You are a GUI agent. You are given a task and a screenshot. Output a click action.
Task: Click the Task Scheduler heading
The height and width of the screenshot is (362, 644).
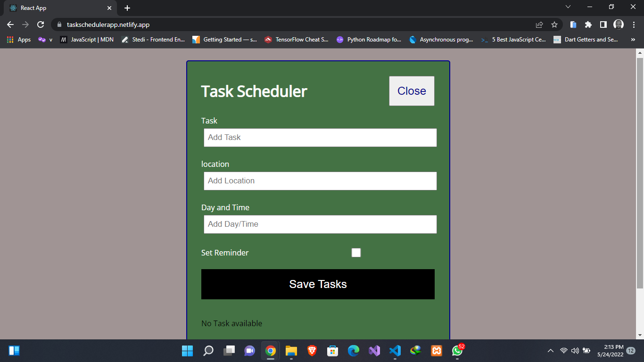tap(254, 91)
